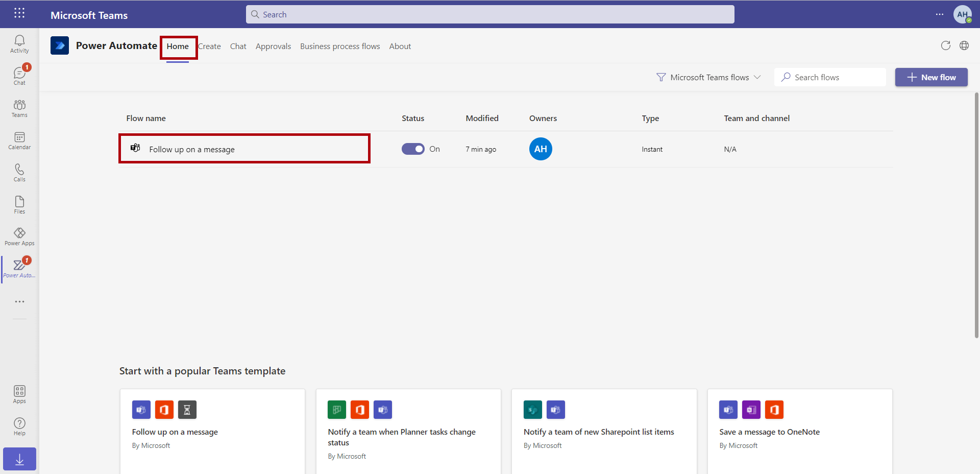Screen dimensions: 980x474
Task: Open the Apps store in sidebar
Action: point(19,394)
